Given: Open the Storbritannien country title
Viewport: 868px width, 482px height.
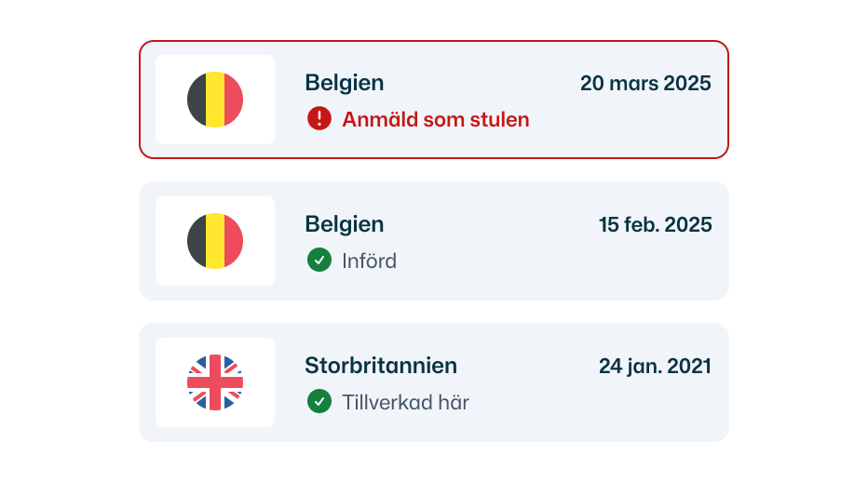Looking at the screenshot, I should pos(381,366).
